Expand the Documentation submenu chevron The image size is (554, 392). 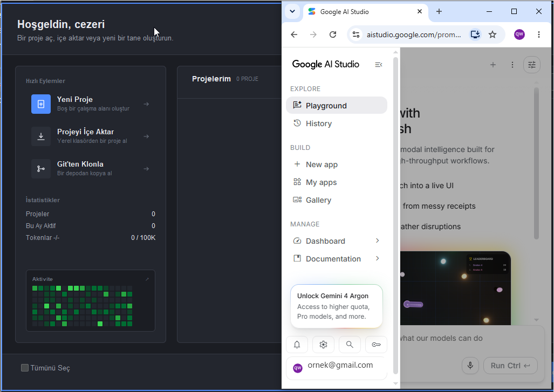[378, 258]
